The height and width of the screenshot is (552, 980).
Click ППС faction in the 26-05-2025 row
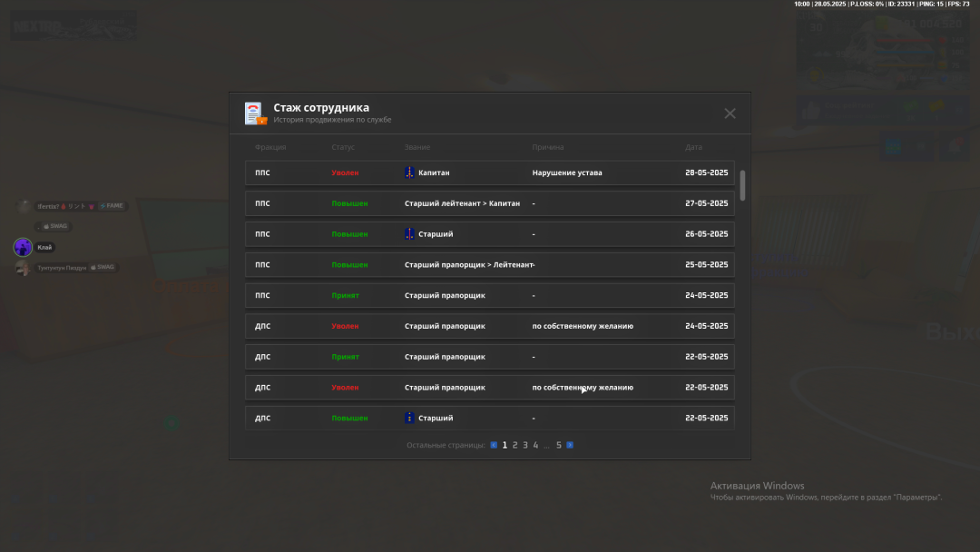pos(262,234)
